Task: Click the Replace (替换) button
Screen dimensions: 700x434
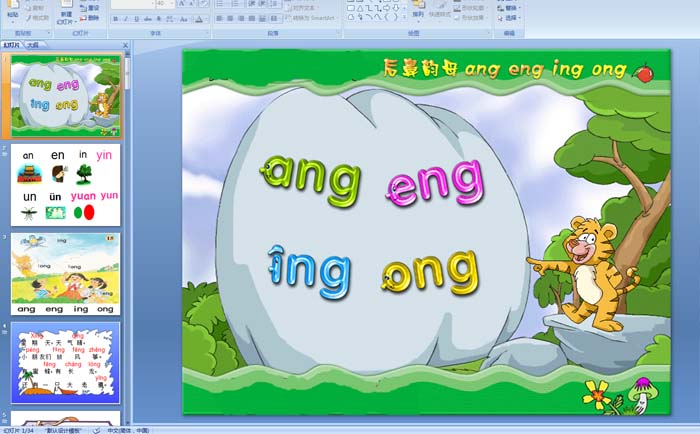Action: coord(509,8)
